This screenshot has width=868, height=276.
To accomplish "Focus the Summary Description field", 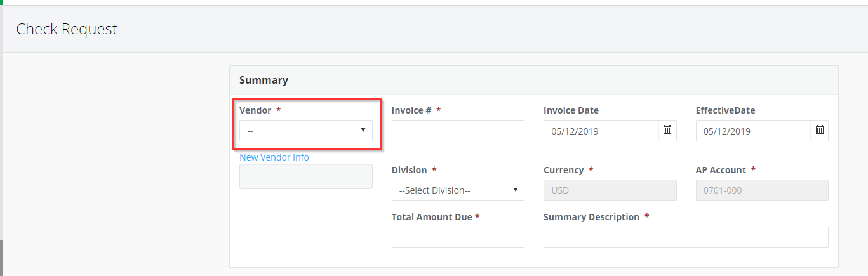I will pos(686,237).
